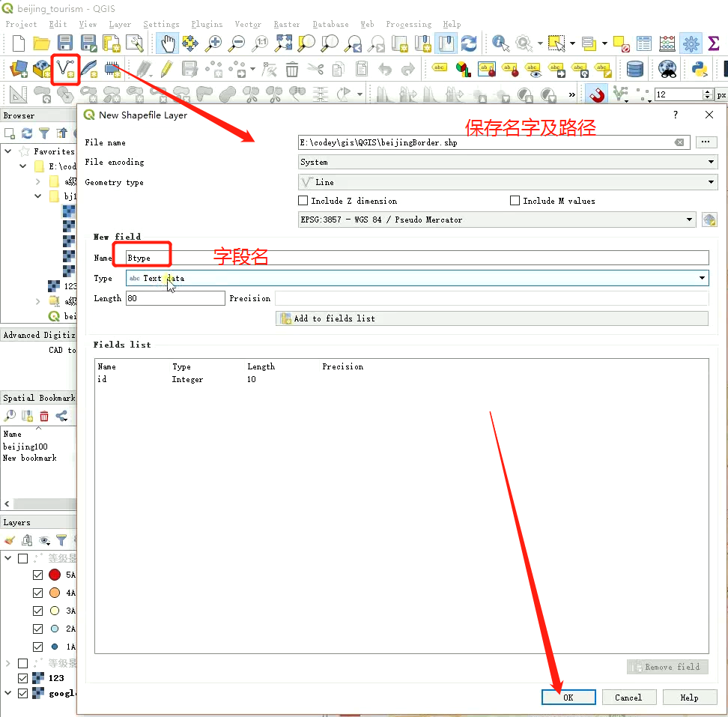Toggle visibility of the google layer
The width and height of the screenshot is (728, 717).
coord(22,693)
